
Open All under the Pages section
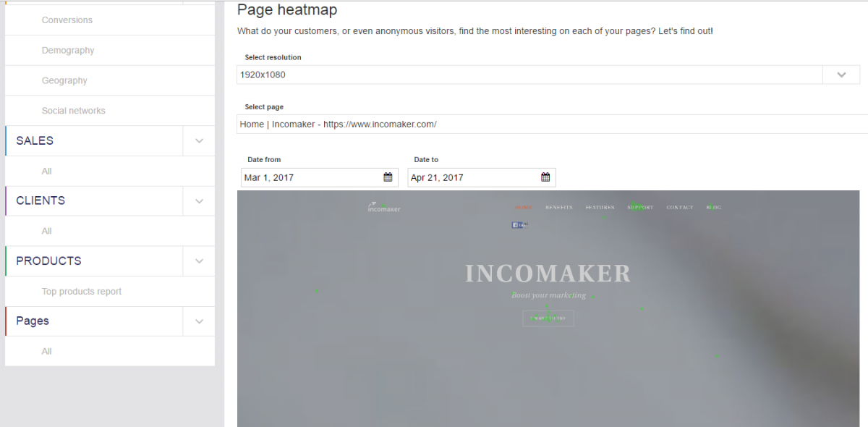(47, 352)
